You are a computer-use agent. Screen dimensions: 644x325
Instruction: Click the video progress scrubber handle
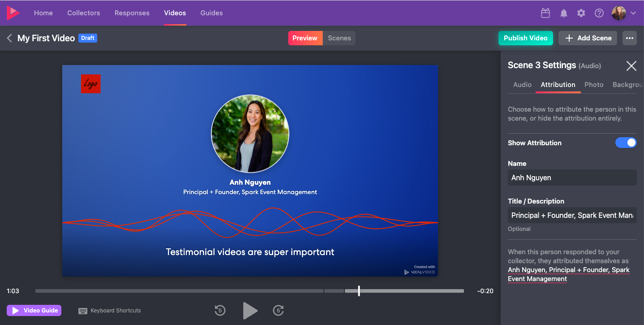[x=359, y=291]
